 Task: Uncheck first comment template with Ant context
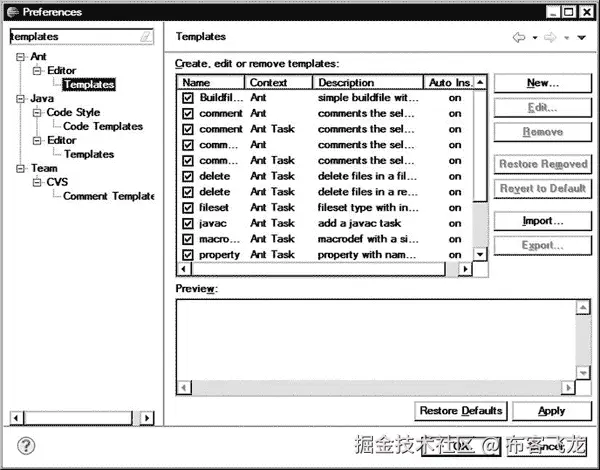188,114
